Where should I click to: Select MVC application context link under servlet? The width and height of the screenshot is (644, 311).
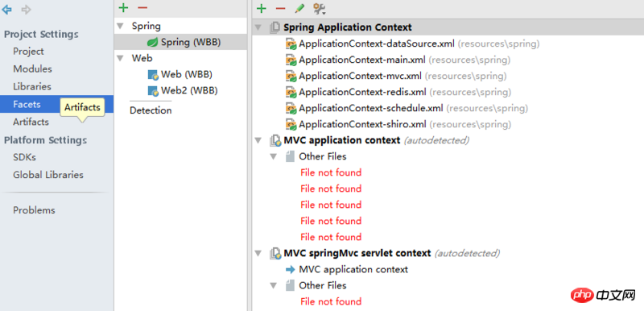(347, 269)
